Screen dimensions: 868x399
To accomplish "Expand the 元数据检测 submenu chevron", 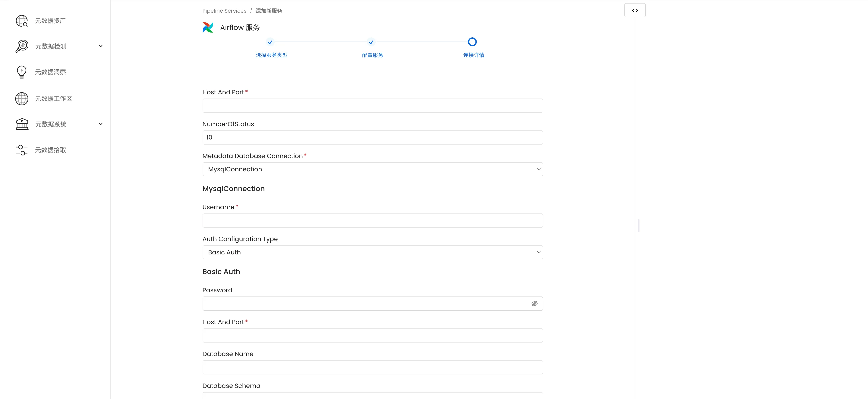I will pyautogui.click(x=100, y=46).
